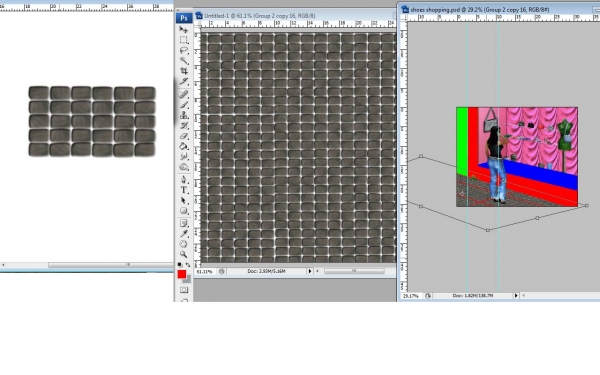Viewport: 600px width, 375px height.
Task: Select the Magic Wand tool
Action: 184,61
